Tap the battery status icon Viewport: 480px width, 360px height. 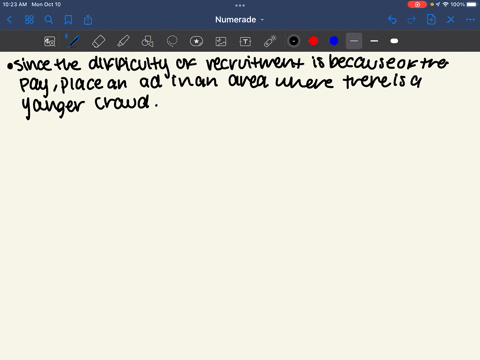(x=472, y=4)
